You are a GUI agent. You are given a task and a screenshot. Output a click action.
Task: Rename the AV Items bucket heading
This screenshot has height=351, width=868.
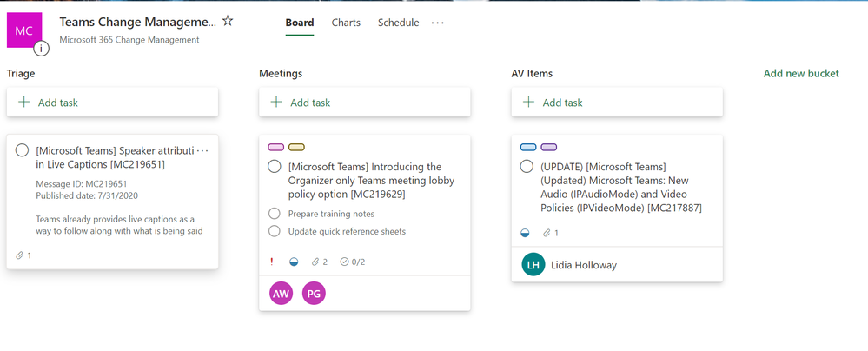click(x=532, y=73)
